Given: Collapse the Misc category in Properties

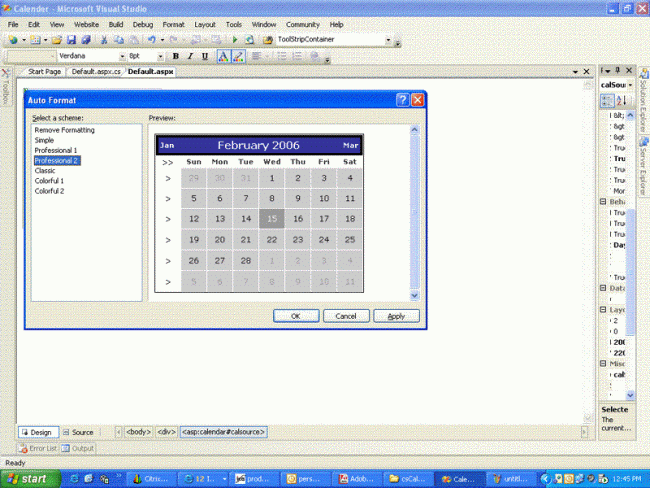Looking at the screenshot, I should 604,363.
